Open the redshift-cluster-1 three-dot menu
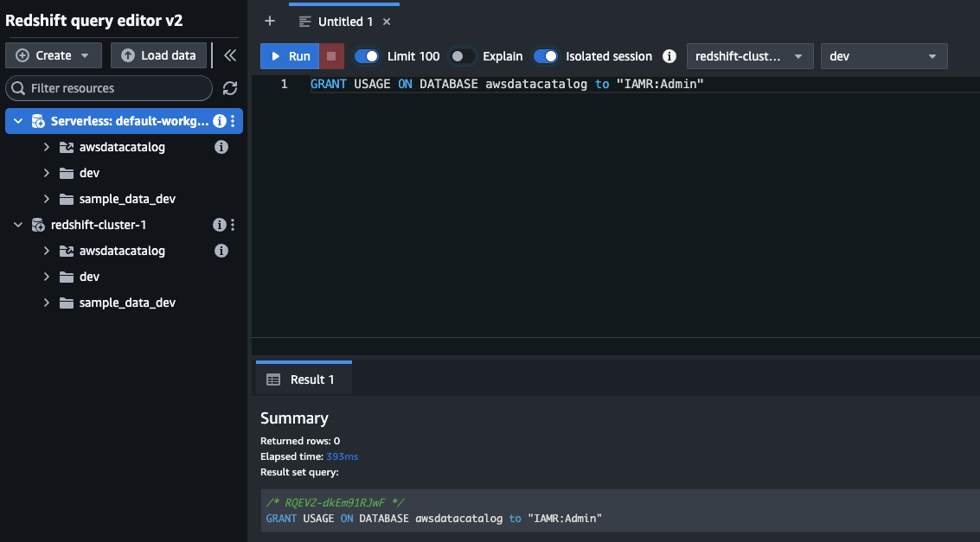 click(x=234, y=225)
